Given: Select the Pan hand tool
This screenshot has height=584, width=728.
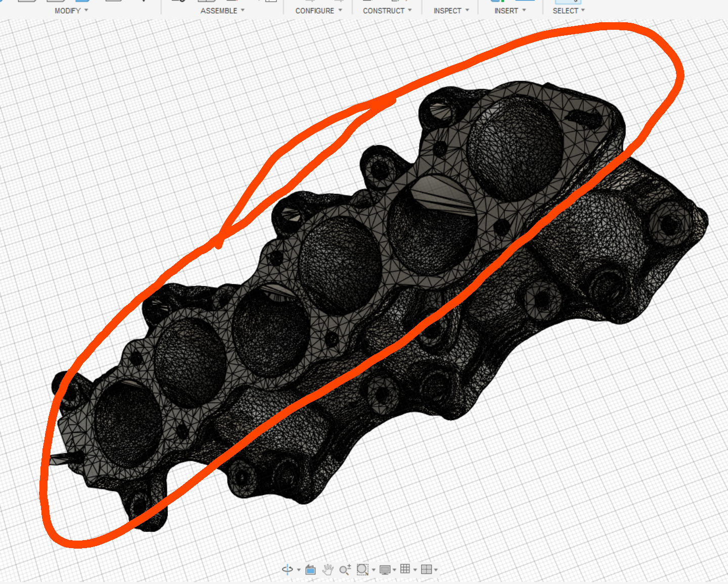Looking at the screenshot, I should click(x=328, y=570).
